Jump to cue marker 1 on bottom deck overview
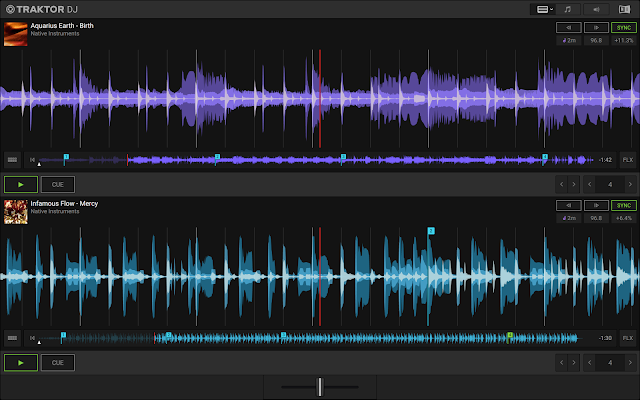Viewport: 640px width, 400px height. pos(63,335)
